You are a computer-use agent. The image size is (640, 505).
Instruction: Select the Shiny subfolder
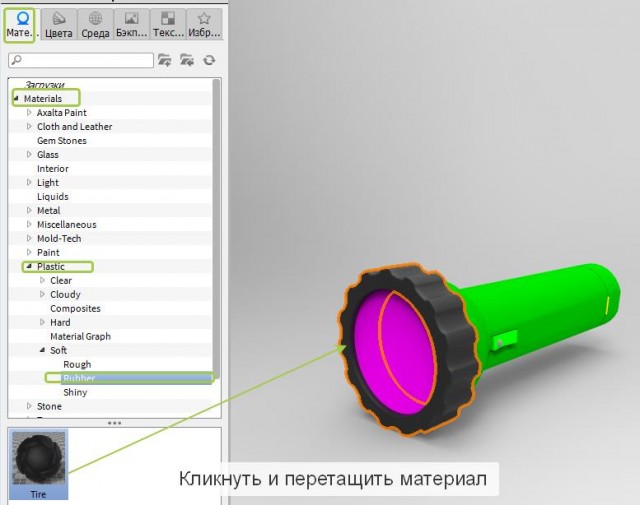(x=75, y=392)
